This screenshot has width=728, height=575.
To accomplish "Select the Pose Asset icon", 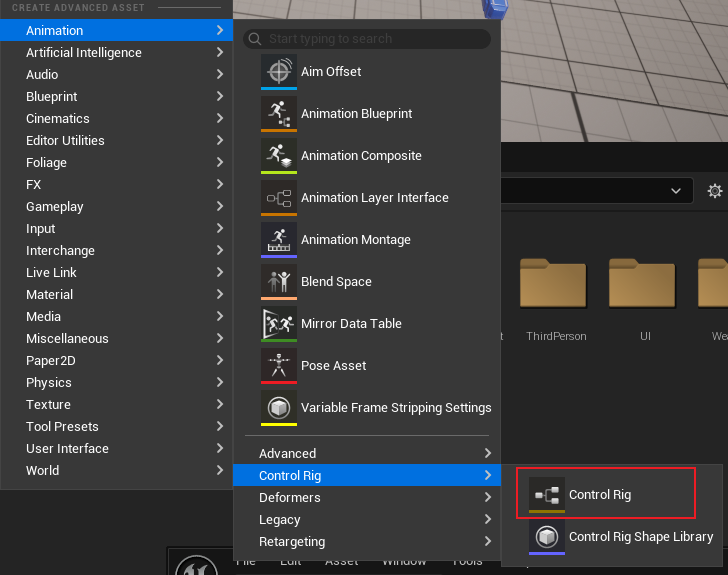I will 279,366.
